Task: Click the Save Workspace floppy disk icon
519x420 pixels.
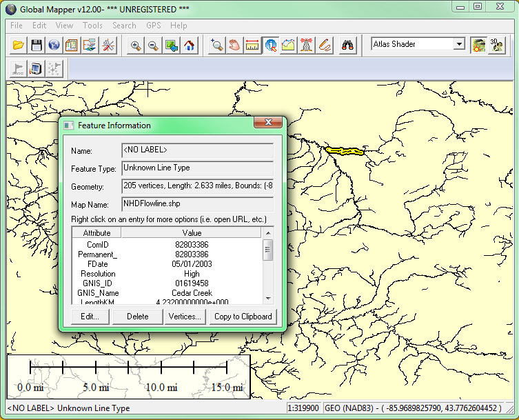Action: (x=36, y=45)
